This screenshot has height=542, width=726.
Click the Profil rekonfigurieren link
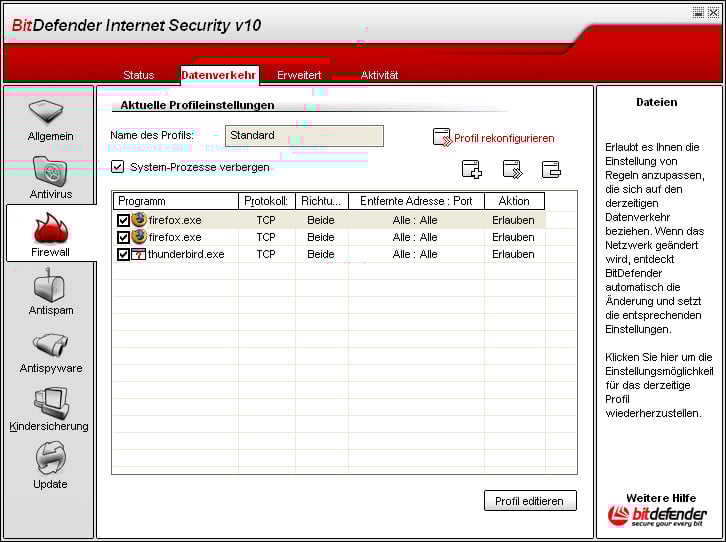coord(504,138)
